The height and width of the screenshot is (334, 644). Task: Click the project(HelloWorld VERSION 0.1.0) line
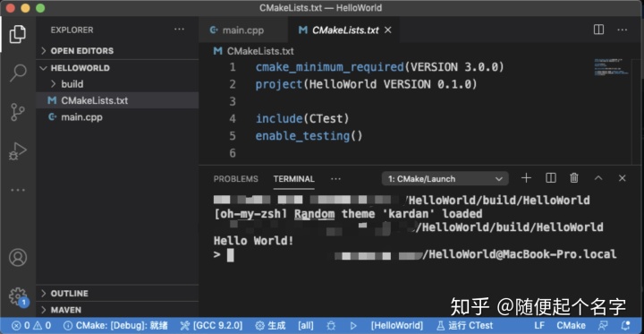pos(367,84)
